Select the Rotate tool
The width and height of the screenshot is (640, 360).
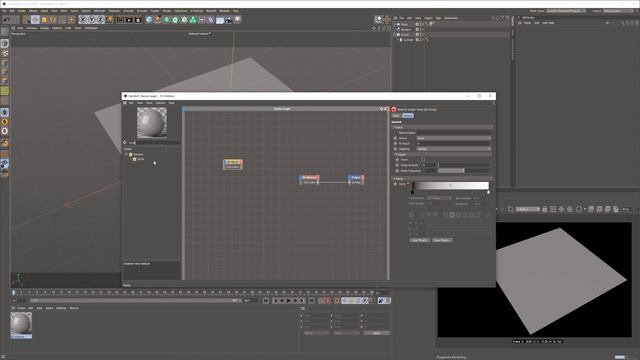(53, 20)
